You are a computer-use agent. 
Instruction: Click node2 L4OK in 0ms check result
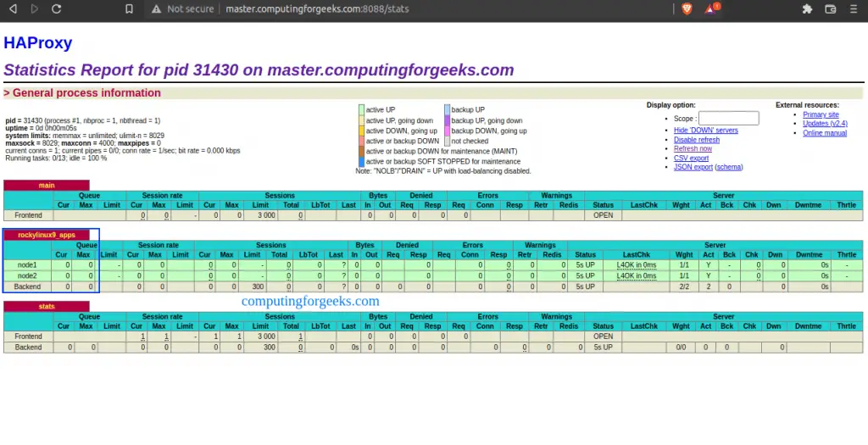(636, 275)
